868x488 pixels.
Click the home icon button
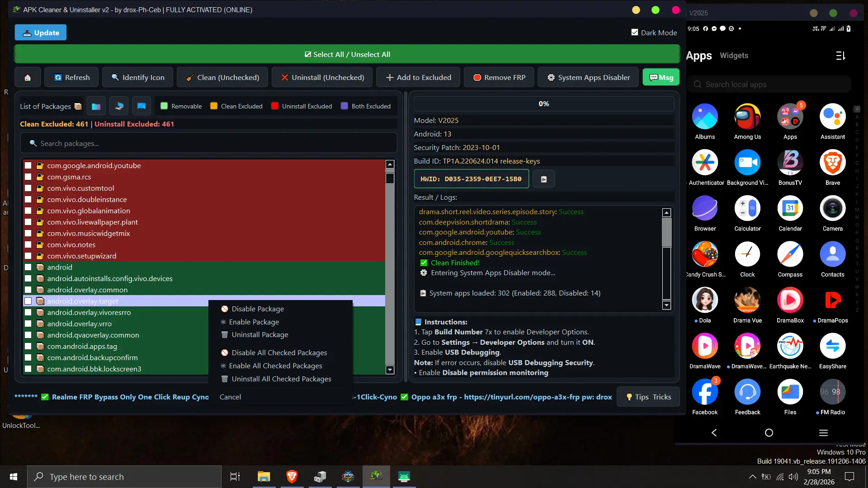28,77
